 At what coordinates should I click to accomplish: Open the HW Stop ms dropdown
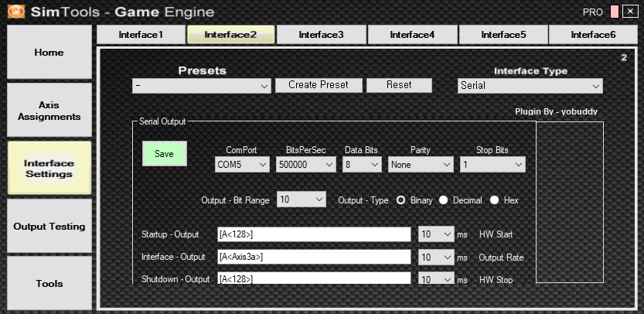[436, 278]
